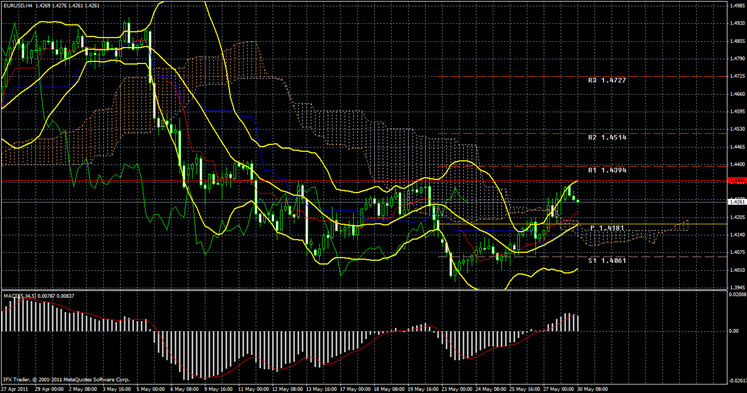Click the R3 1.4727 resistance label

[607, 81]
